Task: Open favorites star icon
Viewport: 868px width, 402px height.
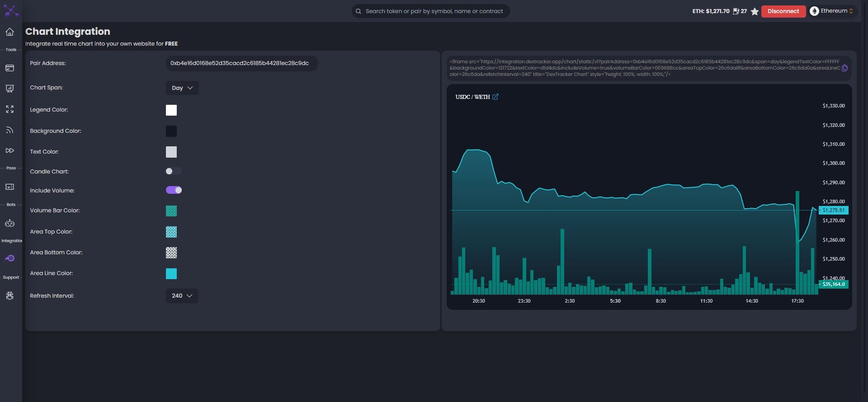Action: point(755,12)
